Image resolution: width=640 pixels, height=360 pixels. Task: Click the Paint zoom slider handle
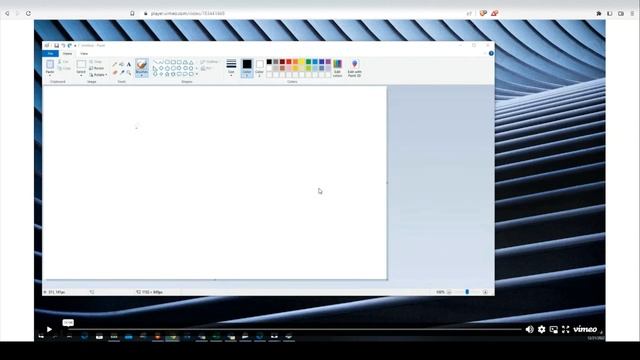pos(467,292)
